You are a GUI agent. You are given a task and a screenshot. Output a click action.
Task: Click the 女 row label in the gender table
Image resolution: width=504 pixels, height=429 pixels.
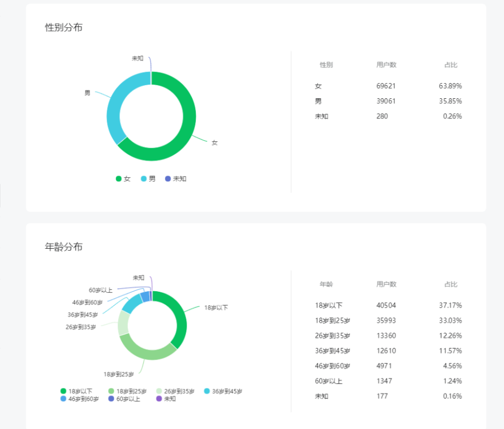(x=318, y=86)
